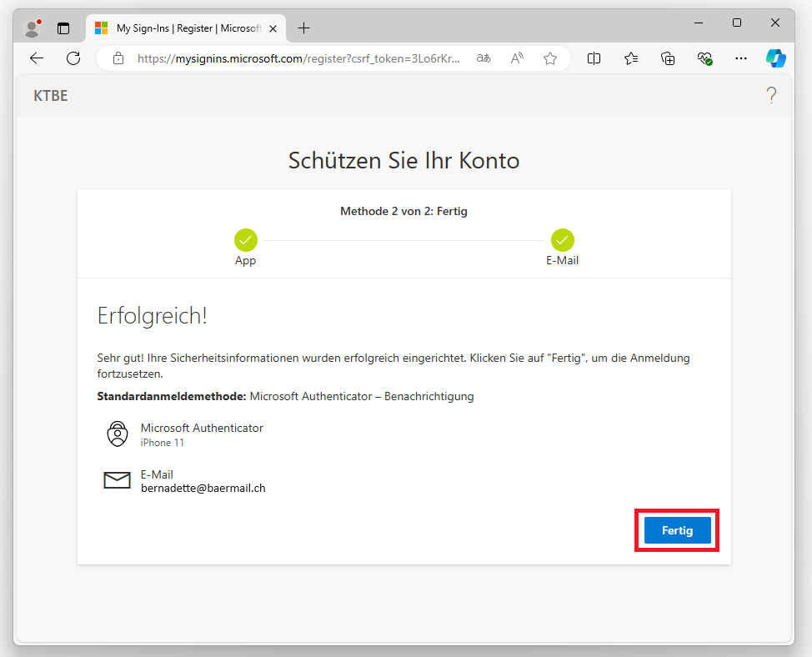The width and height of the screenshot is (812, 657).
Task: Click the Microsoft Authenticator lock icon
Action: click(x=118, y=434)
